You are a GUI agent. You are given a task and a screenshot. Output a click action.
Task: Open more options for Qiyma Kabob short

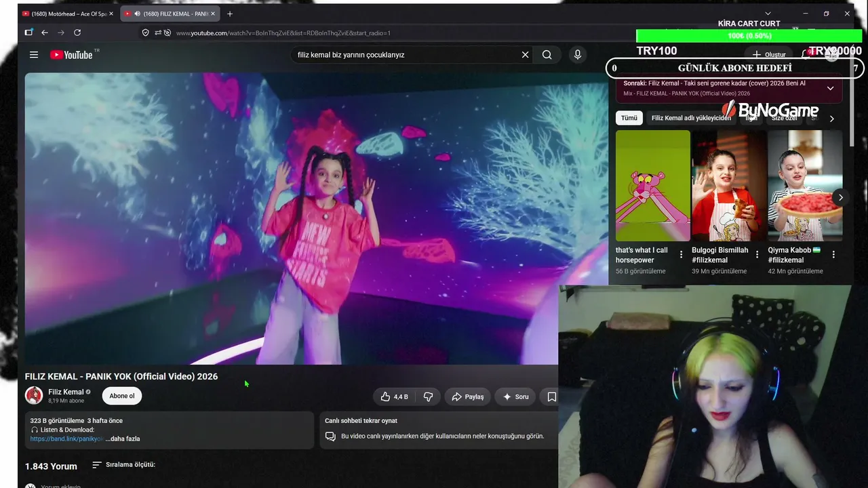click(833, 255)
